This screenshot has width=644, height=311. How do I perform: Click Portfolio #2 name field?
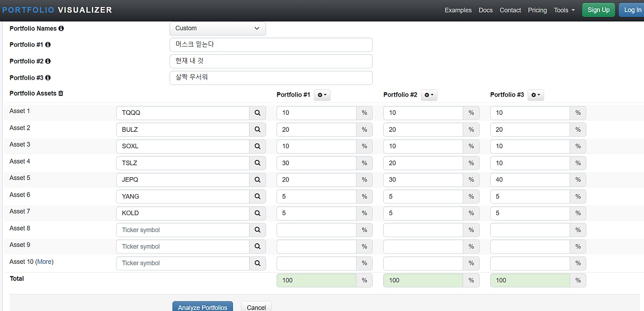[x=271, y=61]
